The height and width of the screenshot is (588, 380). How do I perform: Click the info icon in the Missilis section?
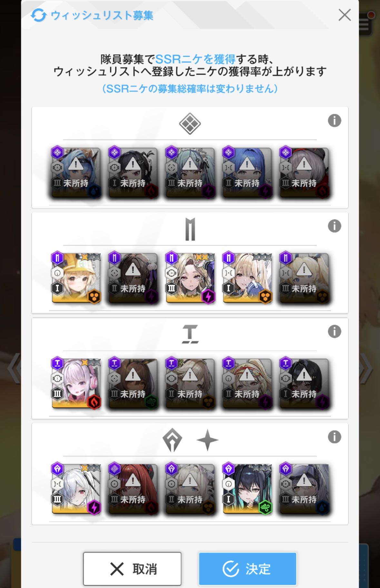pyautogui.click(x=334, y=226)
